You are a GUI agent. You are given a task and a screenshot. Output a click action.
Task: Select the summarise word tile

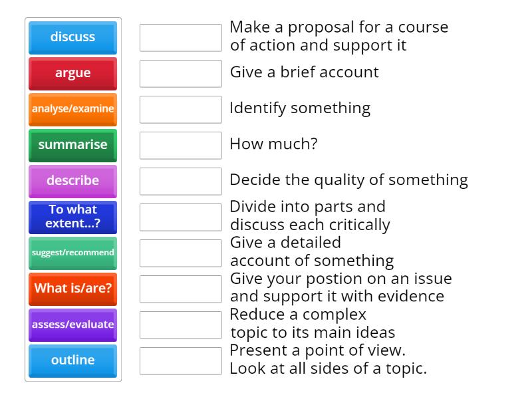point(72,145)
